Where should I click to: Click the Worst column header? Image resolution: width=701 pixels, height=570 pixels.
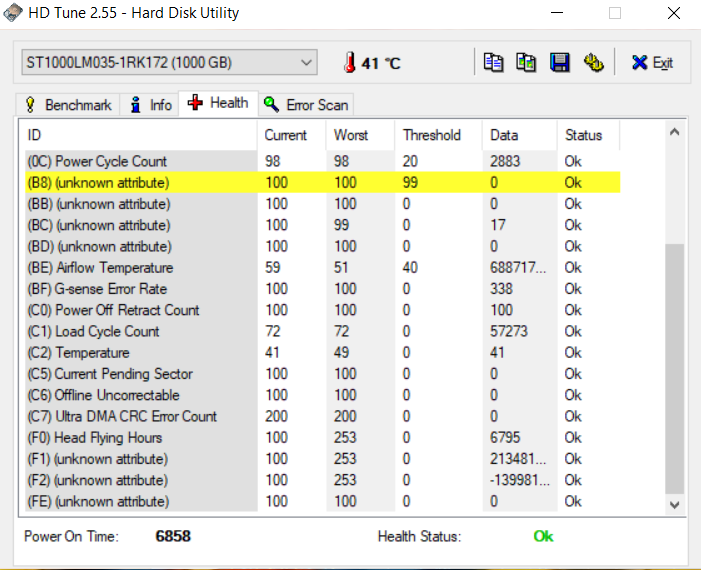tap(360, 135)
